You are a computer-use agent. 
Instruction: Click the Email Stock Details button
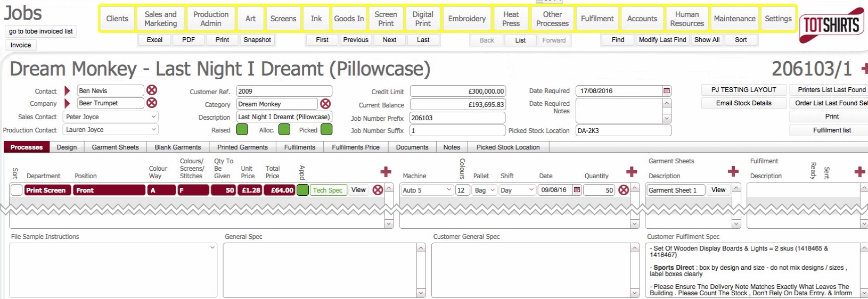click(x=743, y=103)
